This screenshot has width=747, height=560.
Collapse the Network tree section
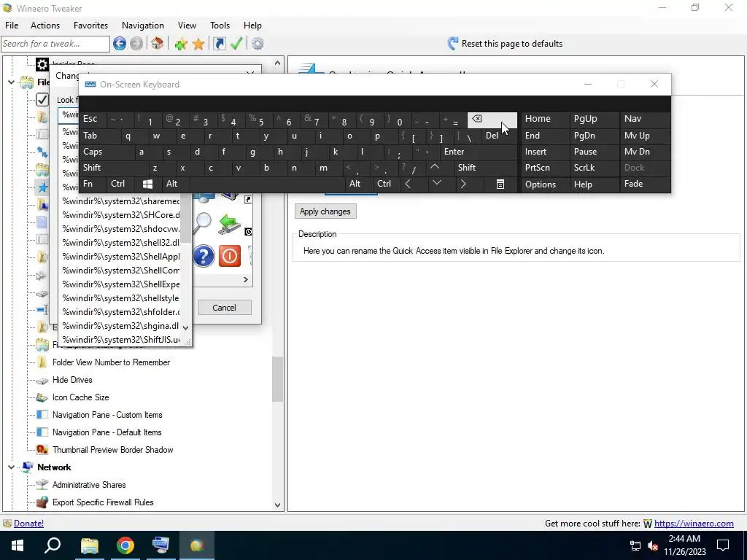(12, 467)
